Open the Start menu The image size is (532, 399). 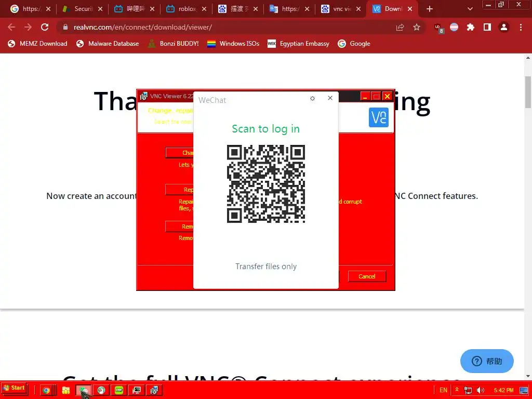[x=14, y=388]
